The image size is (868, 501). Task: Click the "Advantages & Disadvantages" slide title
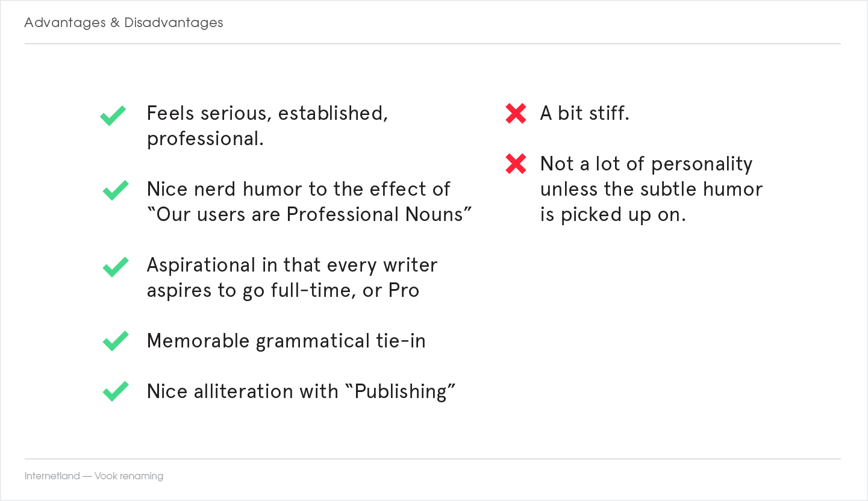pos(123,23)
